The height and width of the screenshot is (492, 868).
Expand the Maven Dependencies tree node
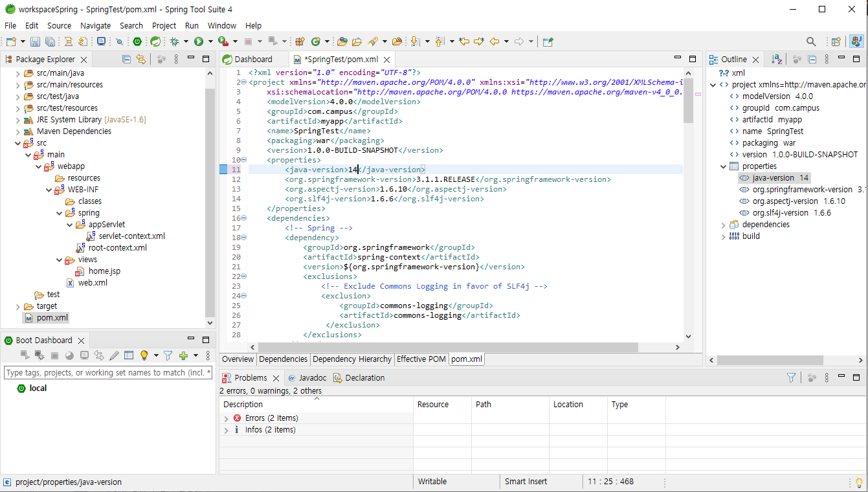[17, 131]
